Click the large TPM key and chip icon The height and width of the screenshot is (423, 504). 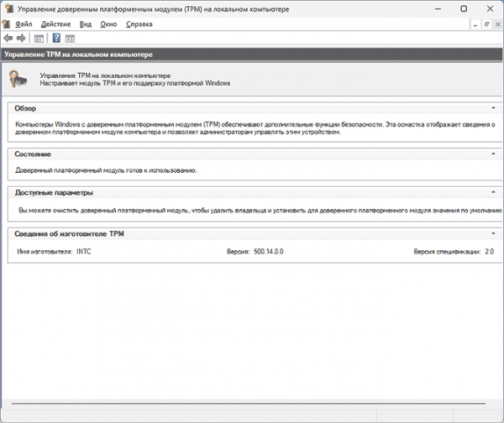(x=18, y=78)
